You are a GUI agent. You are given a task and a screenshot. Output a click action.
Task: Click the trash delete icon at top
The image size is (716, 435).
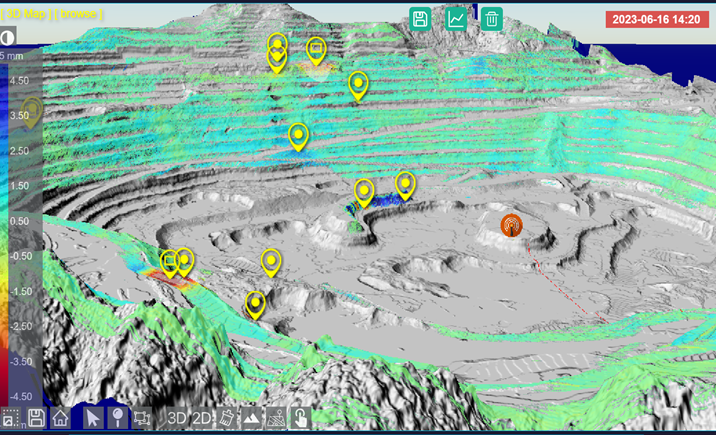(492, 19)
